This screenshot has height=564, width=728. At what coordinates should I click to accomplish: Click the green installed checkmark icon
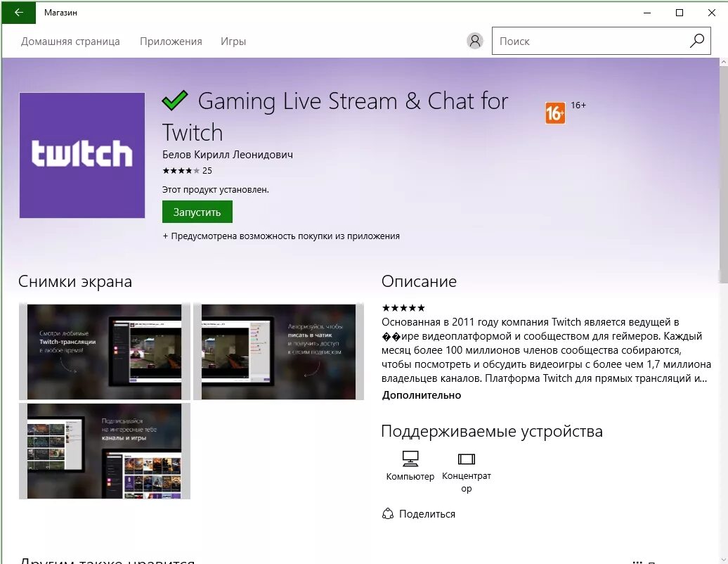tap(174, 101)
